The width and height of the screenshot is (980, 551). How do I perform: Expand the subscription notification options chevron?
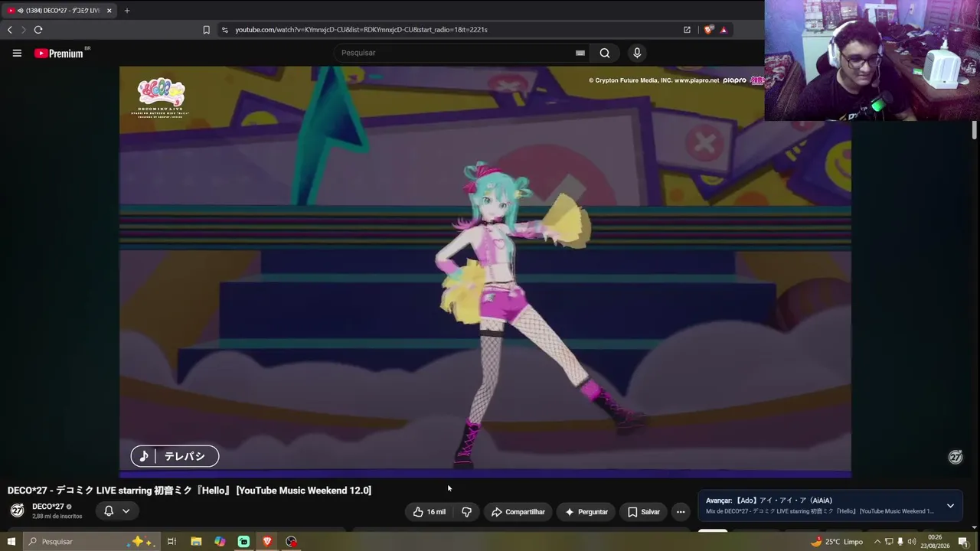(126, 511)
